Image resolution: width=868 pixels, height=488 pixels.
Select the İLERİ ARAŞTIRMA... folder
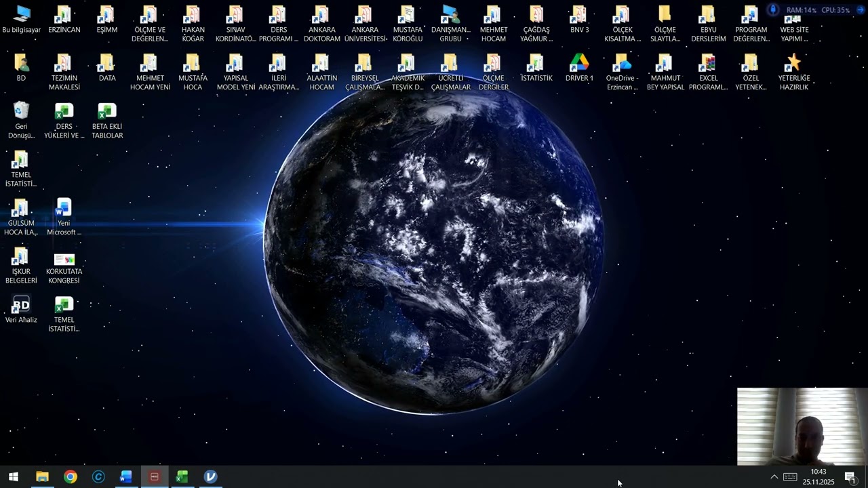coord(279,73)
